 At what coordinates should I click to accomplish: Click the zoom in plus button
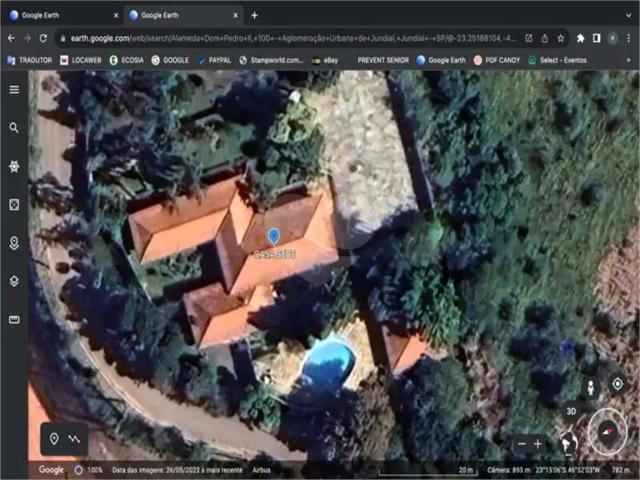(538, 443)
